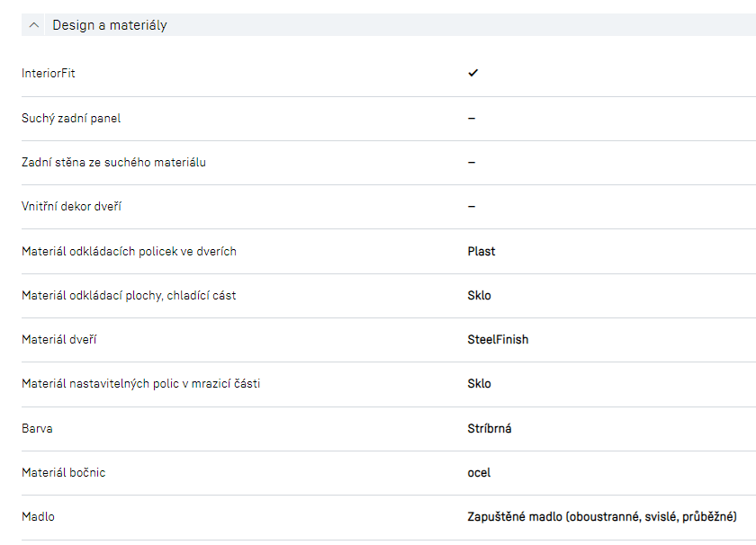Click the Stríbrná color value

pos(490,428)
